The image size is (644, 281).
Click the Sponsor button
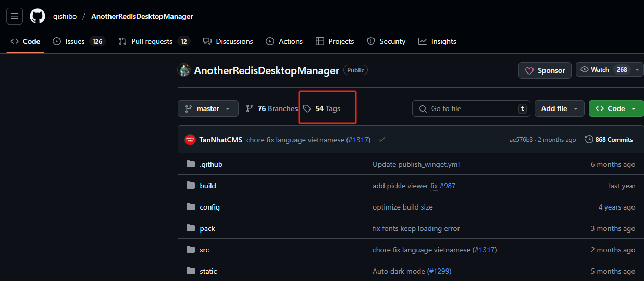(x=545, y=70)
